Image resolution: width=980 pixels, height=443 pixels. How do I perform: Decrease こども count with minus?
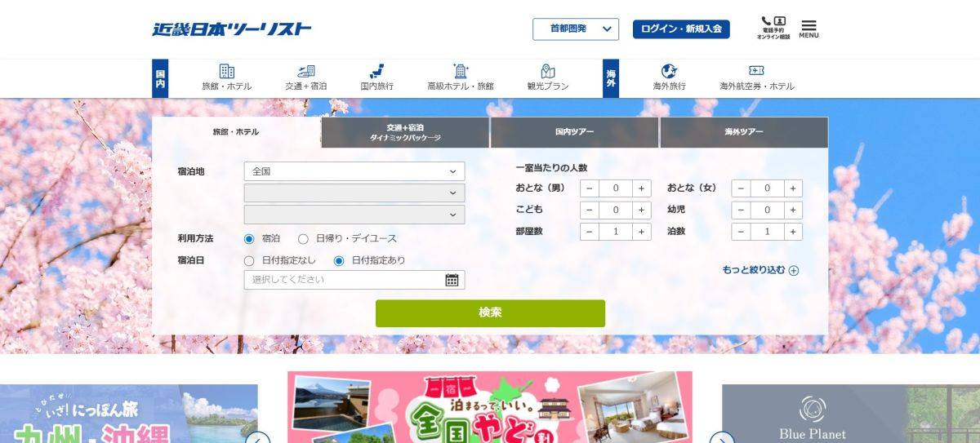pyautogui.click(x=590, y=210)
